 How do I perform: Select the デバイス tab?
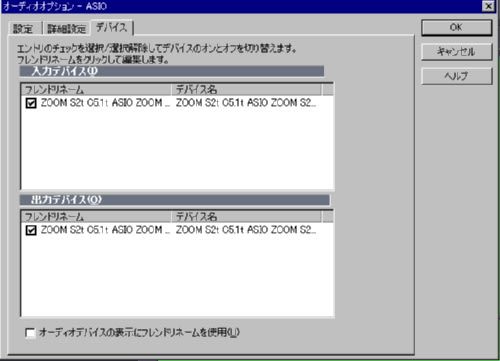pyautogui.click(x=112, y=27)
